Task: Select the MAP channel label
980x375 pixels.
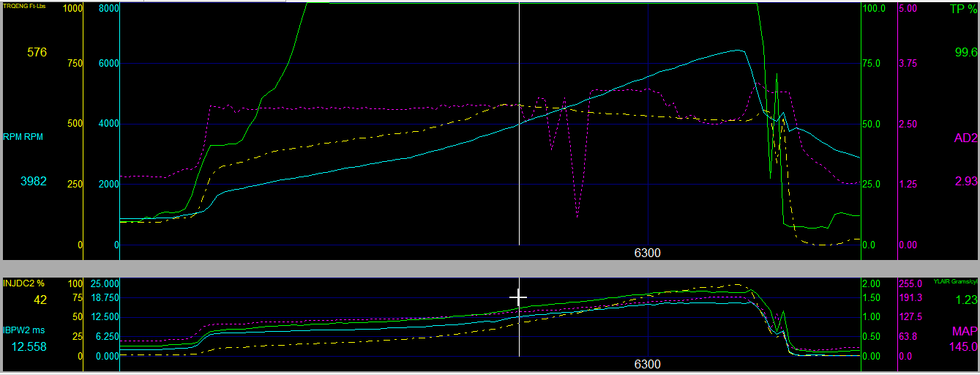Action: click(x=964, y=331)
